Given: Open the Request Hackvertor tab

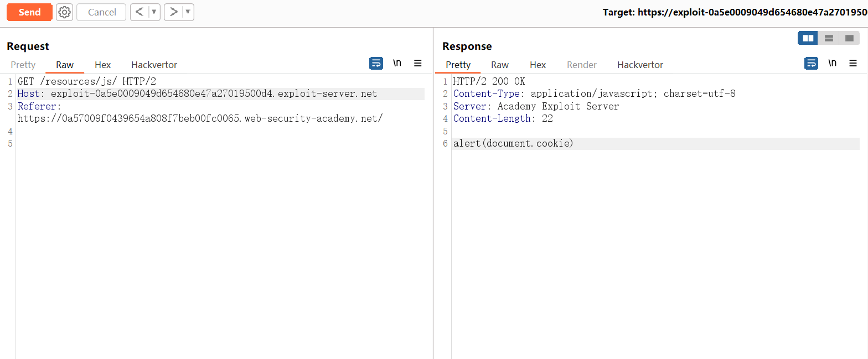Looking at the screenshot, I should click(154, 65).
